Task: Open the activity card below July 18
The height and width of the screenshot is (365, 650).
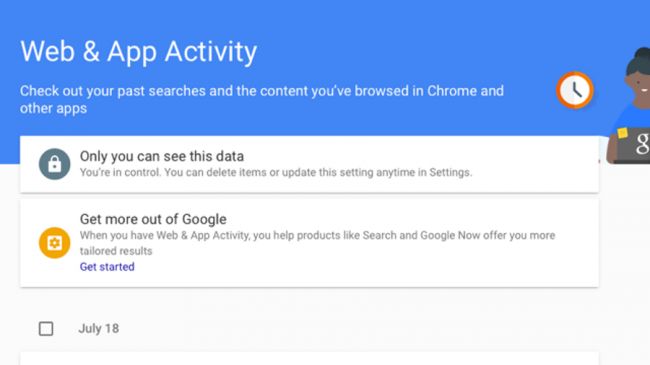Action: click(x=309, y=359)
